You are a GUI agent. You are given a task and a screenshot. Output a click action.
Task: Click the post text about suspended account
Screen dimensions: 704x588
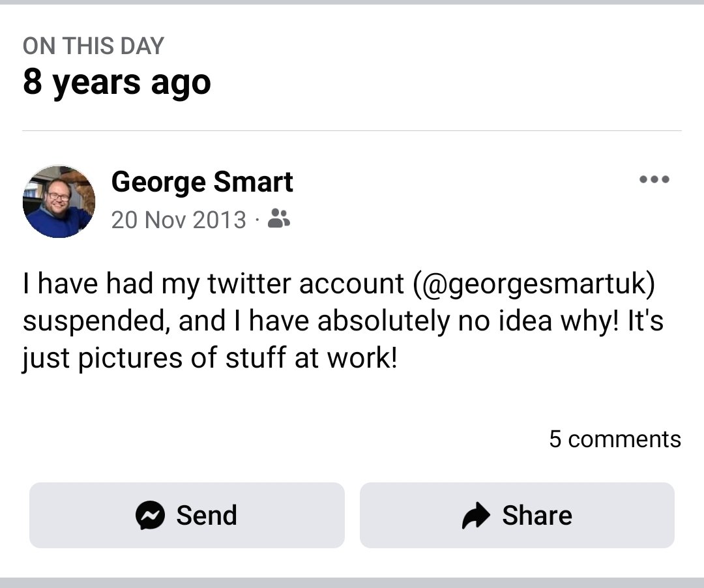[342, 321]
